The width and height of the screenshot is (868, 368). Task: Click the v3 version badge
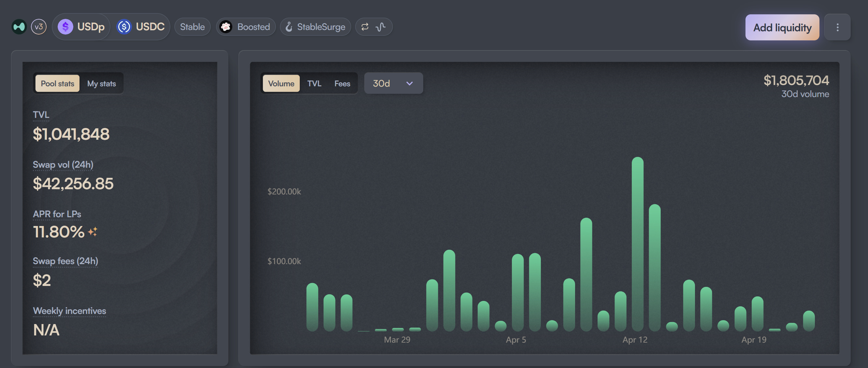pos(39,27)
